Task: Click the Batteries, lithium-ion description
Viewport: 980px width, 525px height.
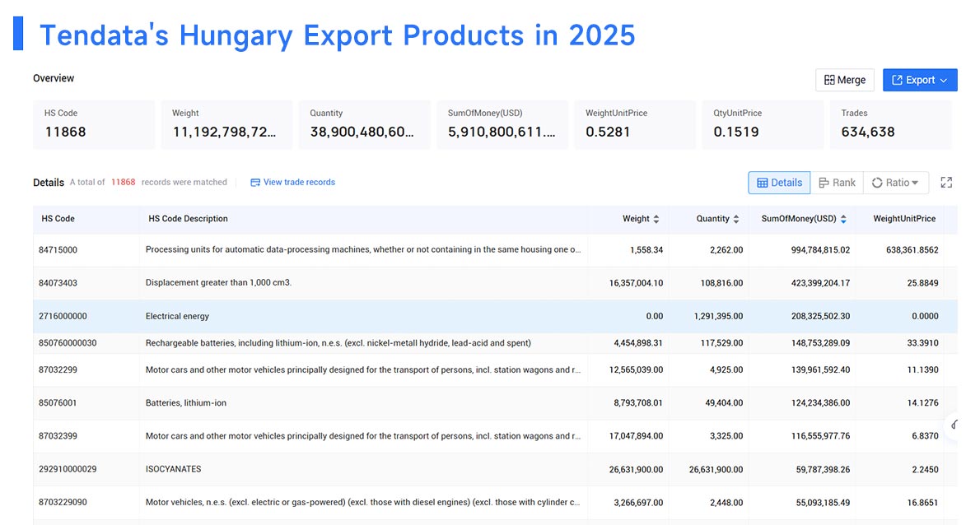Action: pos(186,402)
